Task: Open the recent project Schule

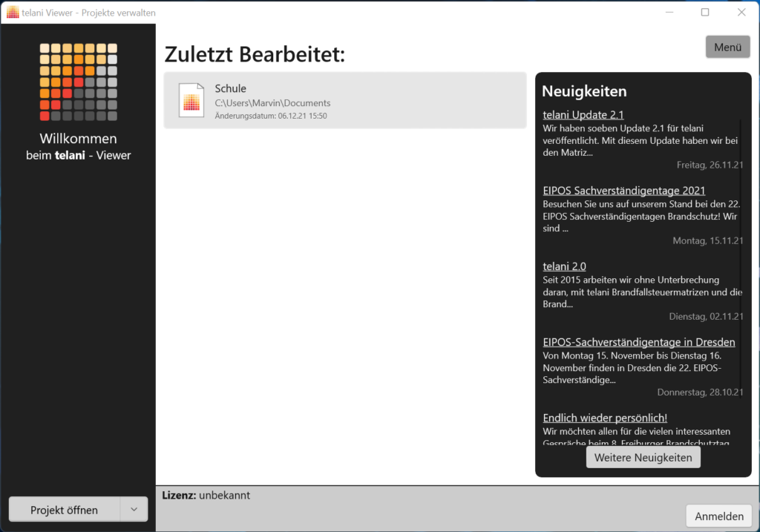Action: pyautogui.click(x=345, y=100)
